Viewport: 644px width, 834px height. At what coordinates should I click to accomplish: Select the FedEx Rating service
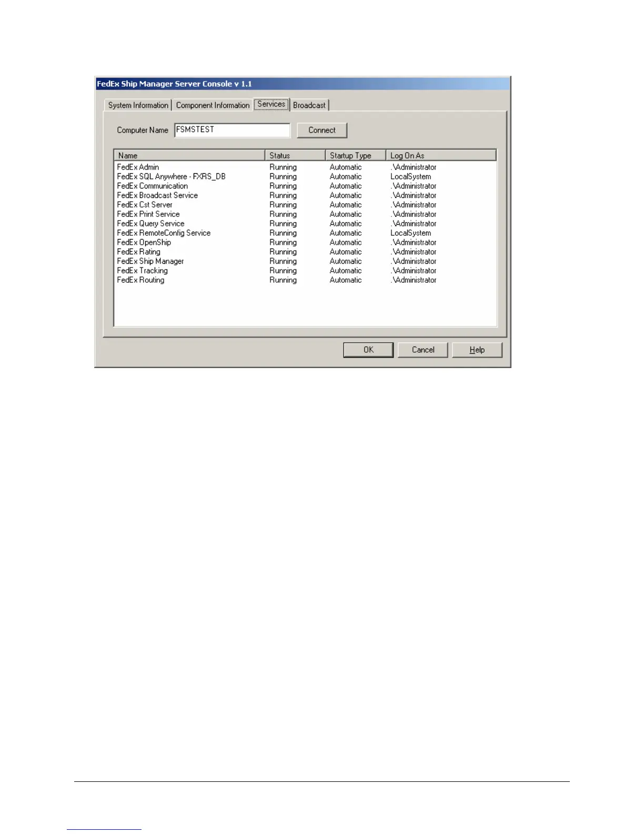305,252
